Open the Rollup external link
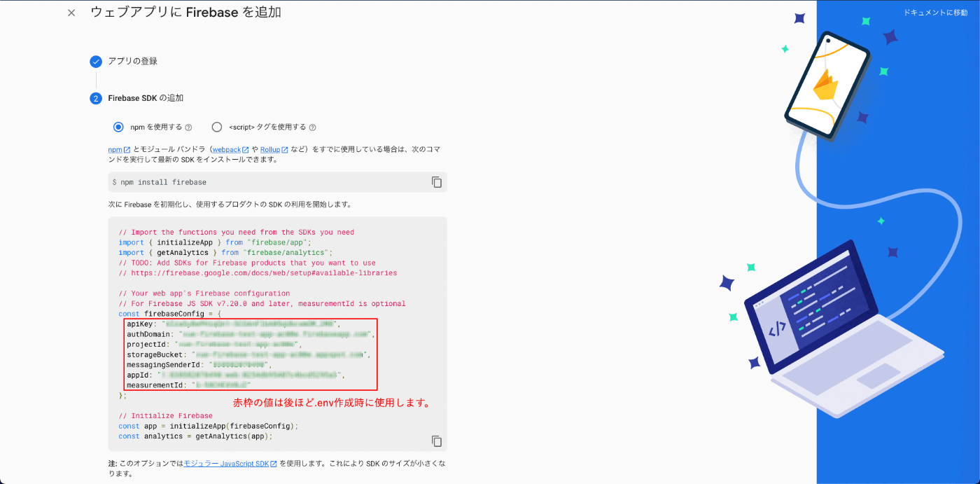 (274, 150)
